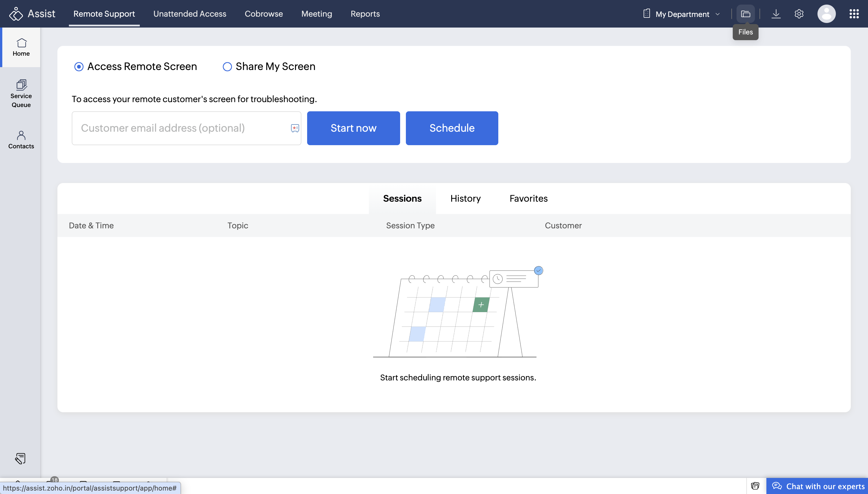Screen dimensions: 868x494
Task: Click the Zoho Assist logo
Action: pyautogui.click(x=32, y=14)
